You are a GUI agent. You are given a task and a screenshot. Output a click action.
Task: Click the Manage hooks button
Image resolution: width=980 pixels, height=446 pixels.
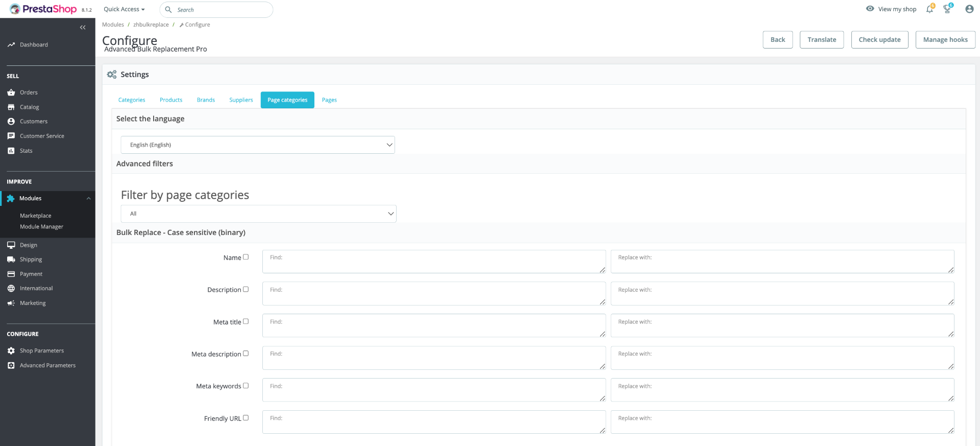click(x=945, y=40)
